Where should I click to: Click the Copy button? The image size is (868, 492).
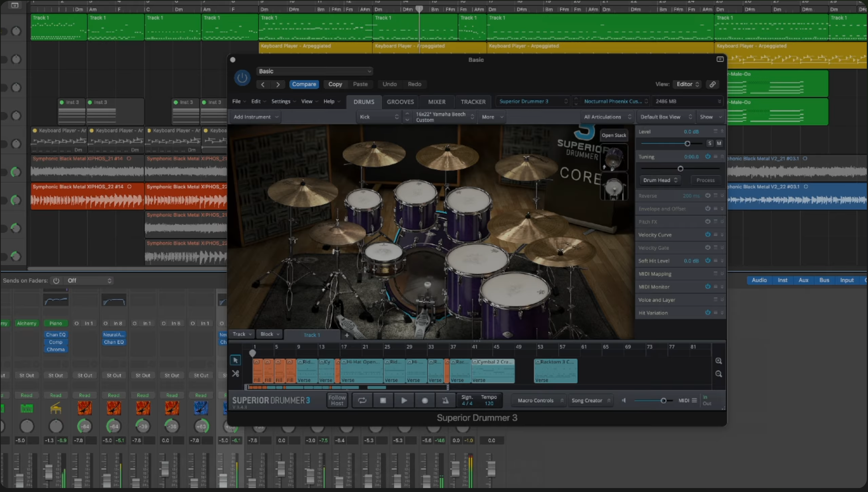pyautogui.click(x=335, y=84)
